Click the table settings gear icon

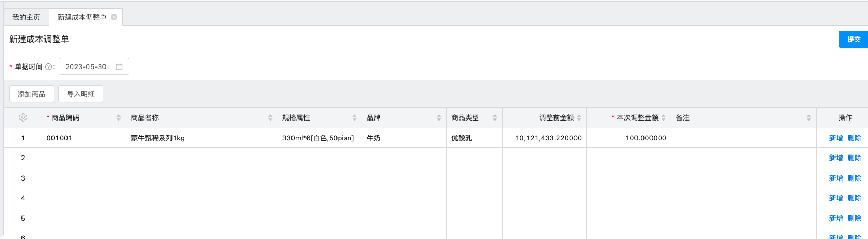click(x=23, y=117)
